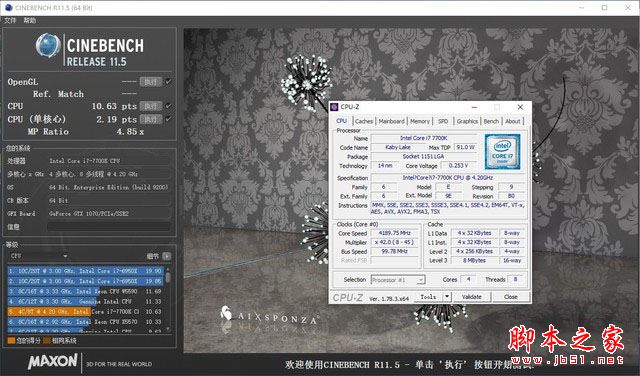Image resolution: width=640 pixels, height=376 pixels.
Task: Click the dark orange 'identical system' legend swatch
Action: 47,340
